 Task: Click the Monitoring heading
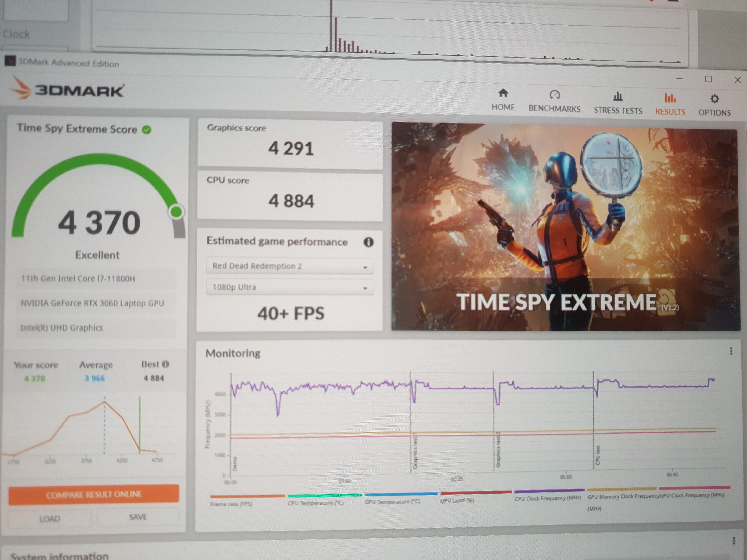233,353
